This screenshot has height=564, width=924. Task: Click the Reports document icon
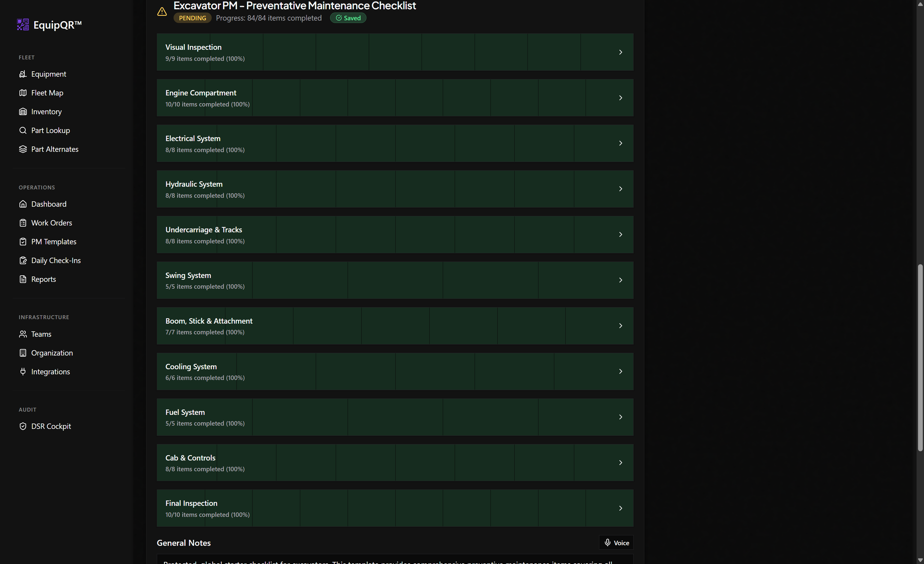click(x=23, y=279)
